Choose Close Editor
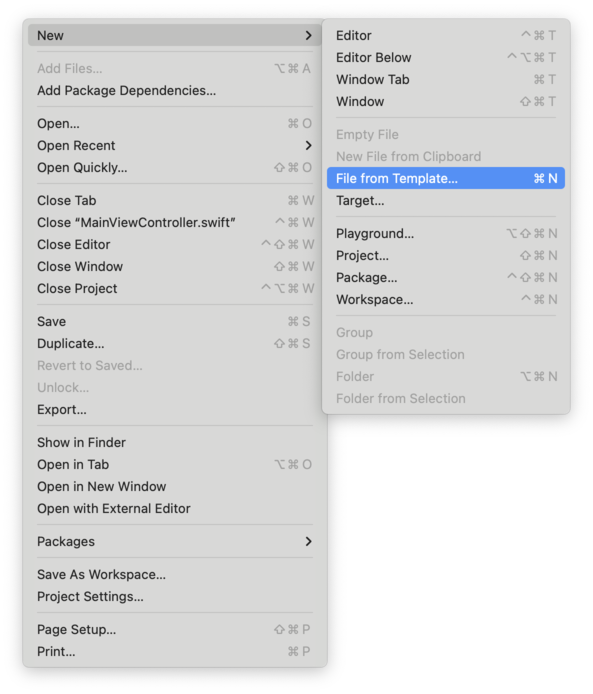593x694 pixels. click(x=175, y=245)
